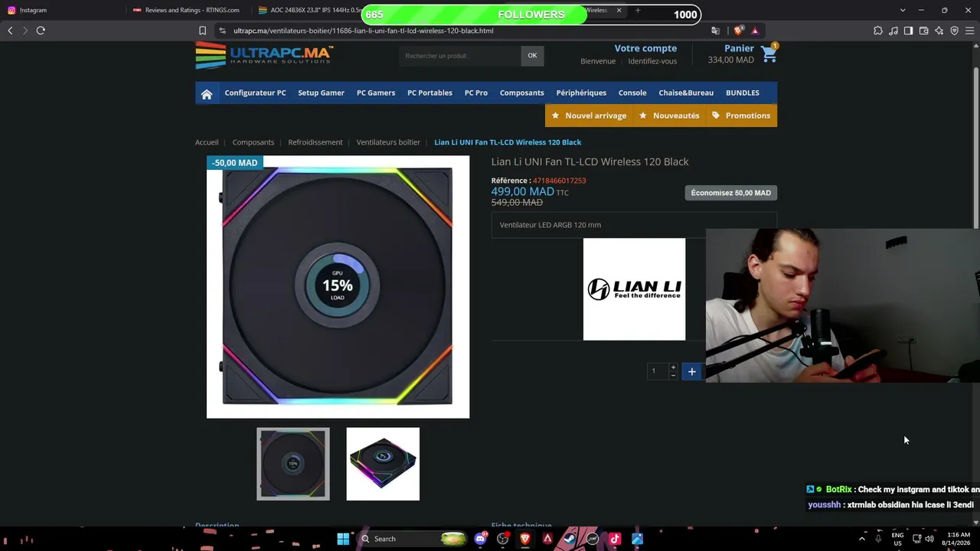
Task: Click the Refroidissement breadcrumb link
Action: 315,142
